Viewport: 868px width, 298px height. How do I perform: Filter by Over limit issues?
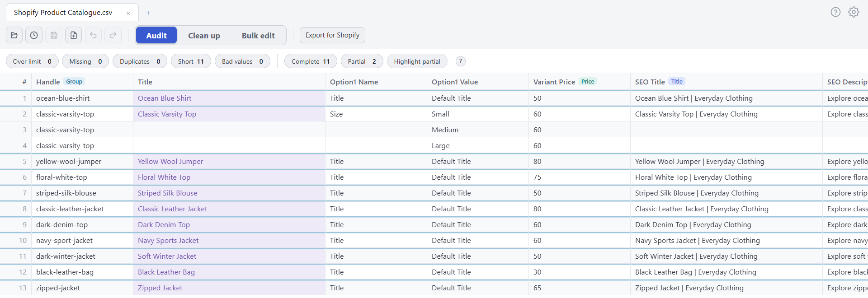32,61
